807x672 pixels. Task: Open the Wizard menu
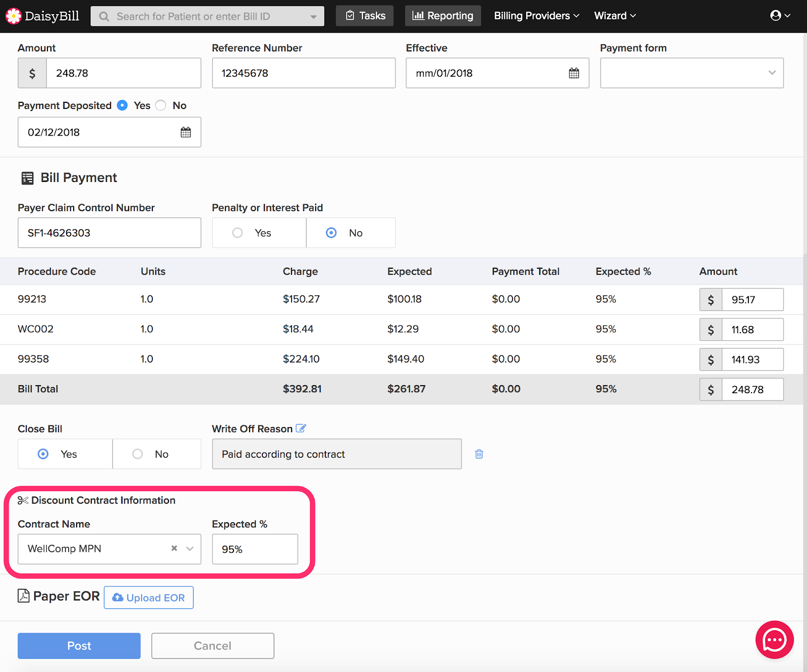point(615,16)
